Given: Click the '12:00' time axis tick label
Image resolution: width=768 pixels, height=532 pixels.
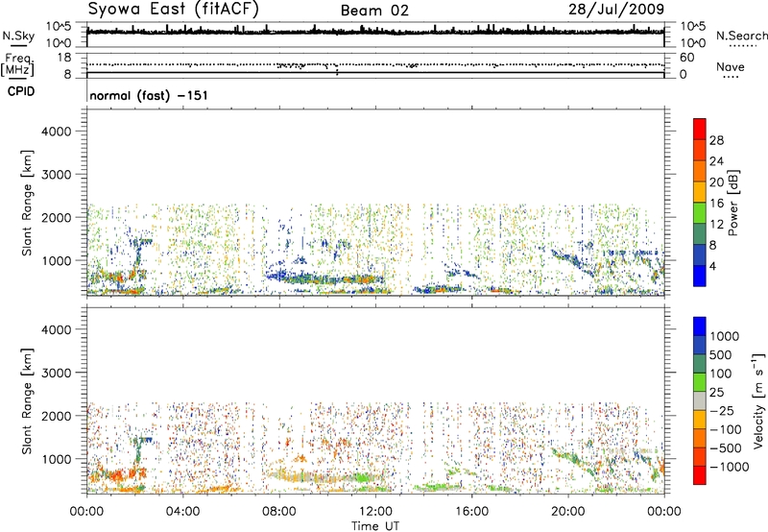Looking at the screenshot, I should pyautogui.click(x=375, y=512).
